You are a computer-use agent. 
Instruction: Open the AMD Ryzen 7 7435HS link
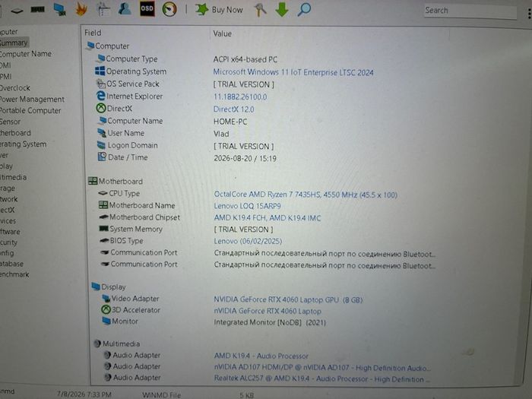click(x=306, y=195)
